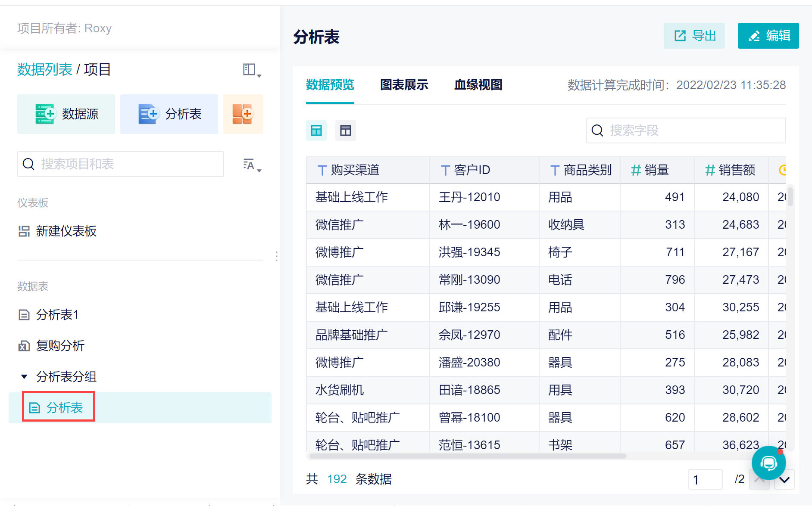Open 分析表1 in the data table list

click(57, 315)
